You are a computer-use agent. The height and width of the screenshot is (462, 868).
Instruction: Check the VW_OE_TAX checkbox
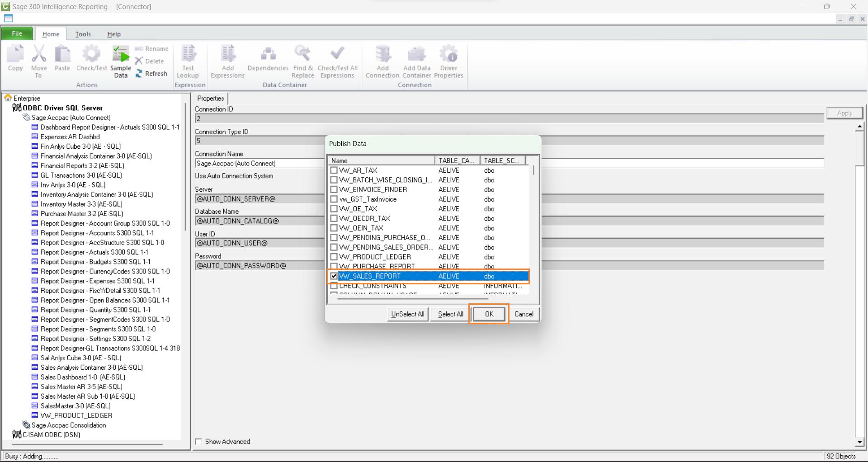coord(334,209)
